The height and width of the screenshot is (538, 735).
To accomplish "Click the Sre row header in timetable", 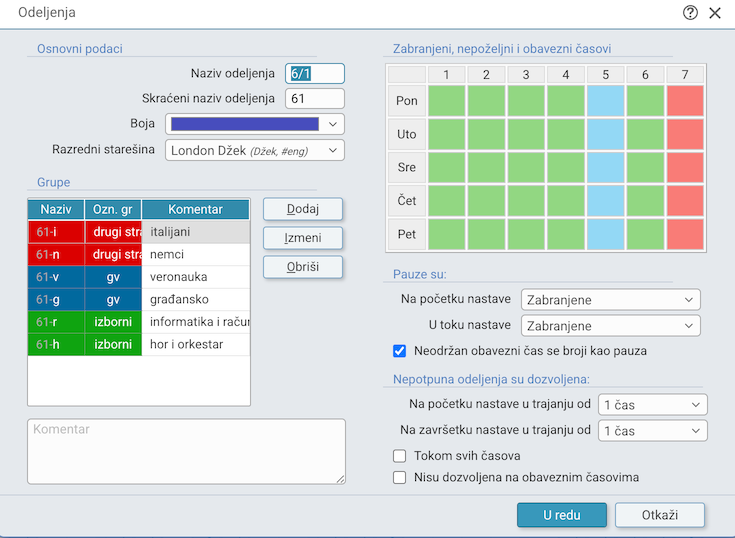I will [407, 167].
